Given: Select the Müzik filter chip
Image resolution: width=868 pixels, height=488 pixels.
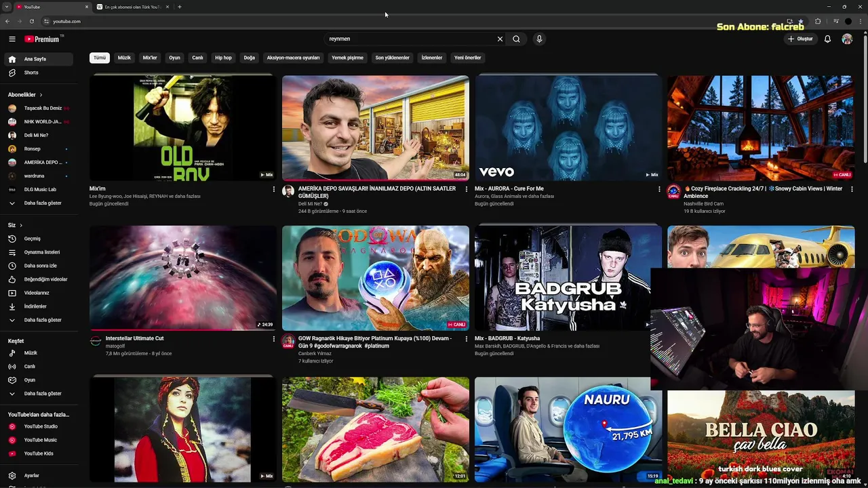Looking at the screenshot, I should click(124, 58).
